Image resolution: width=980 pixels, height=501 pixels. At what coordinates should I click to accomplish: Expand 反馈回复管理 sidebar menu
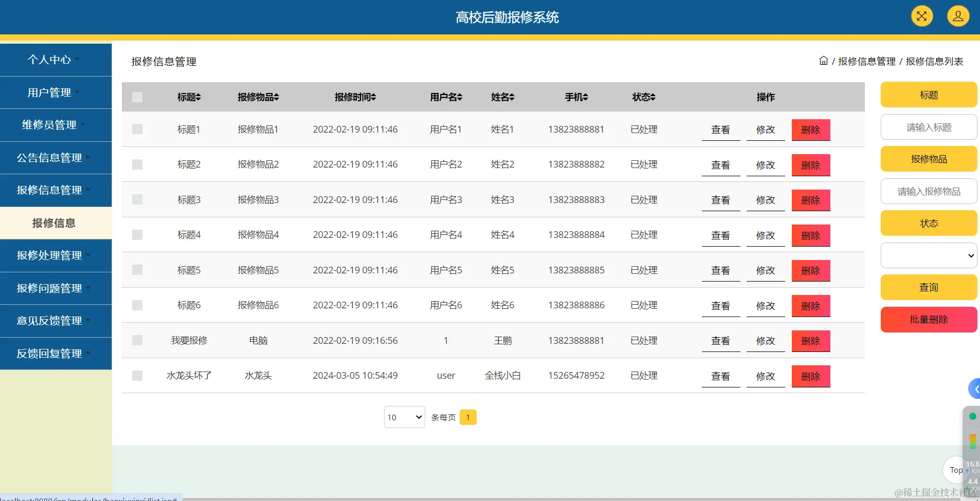click(56, 354)
